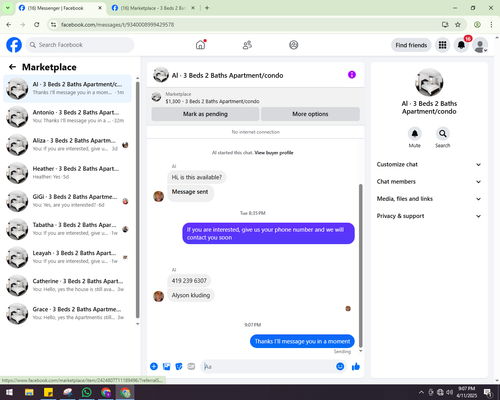Open Antonio conversation in chat list
This screenshot has width=500, height=400.
click(x=67, y=117)
